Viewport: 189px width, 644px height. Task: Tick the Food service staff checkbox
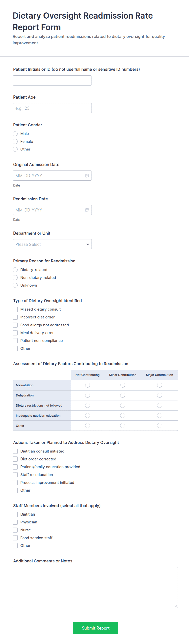tap(15, 538)
